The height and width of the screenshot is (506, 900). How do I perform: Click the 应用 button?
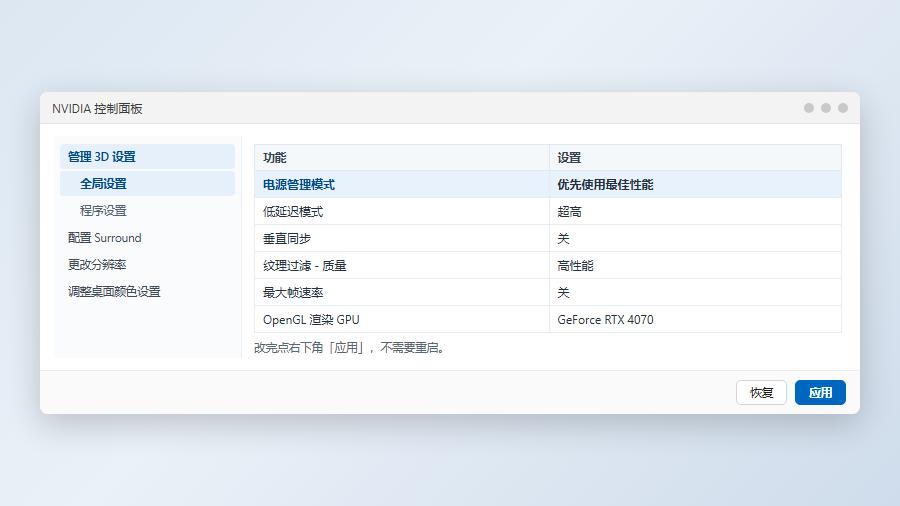click(820, 392)
